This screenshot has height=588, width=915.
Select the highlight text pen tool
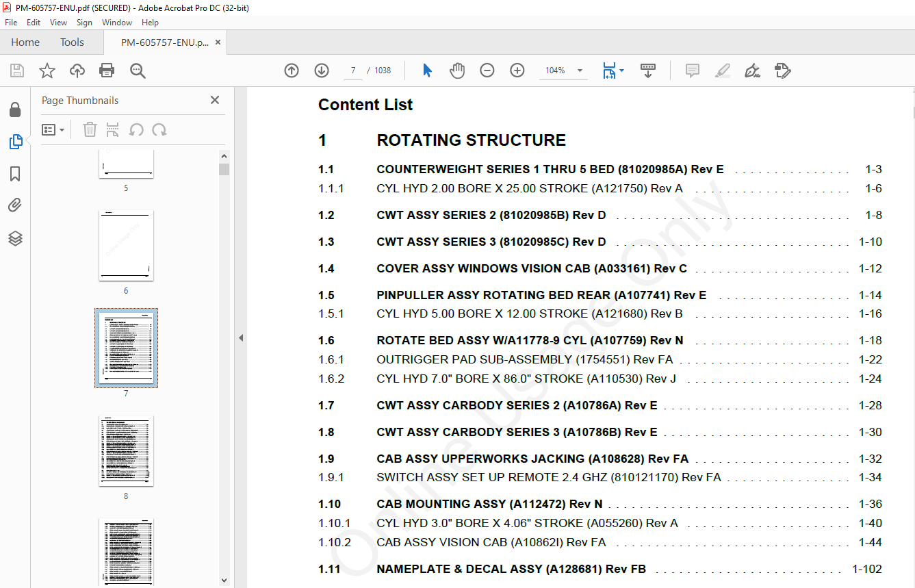click(x=722, y=71)
